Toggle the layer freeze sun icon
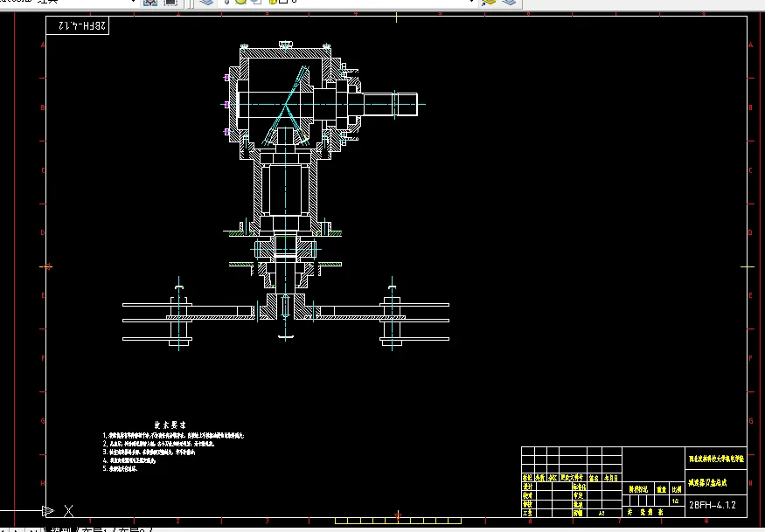 click(x=240, y=2)
